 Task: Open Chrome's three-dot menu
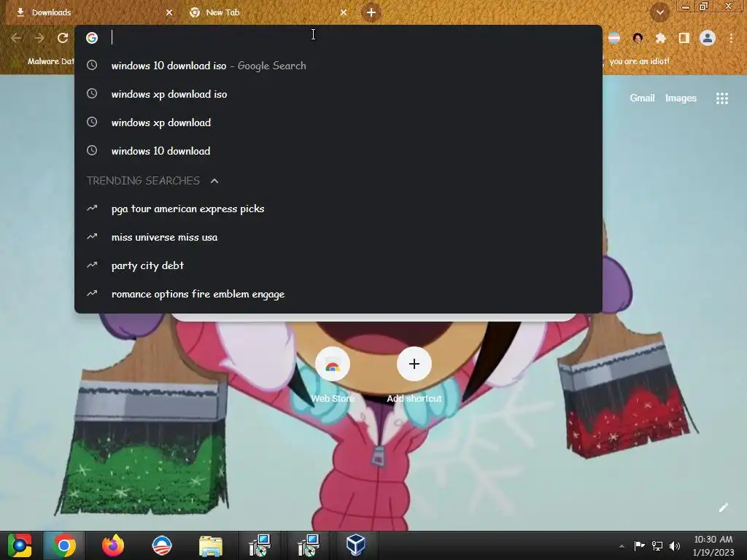click(x=731, y=38)
